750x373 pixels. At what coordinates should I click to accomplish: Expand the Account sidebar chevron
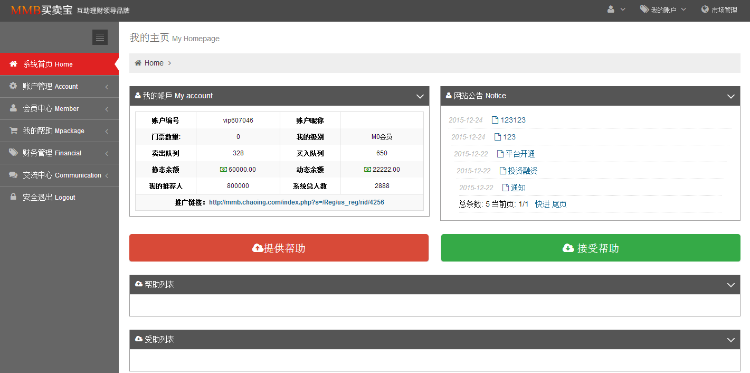(x=107, y=87)
